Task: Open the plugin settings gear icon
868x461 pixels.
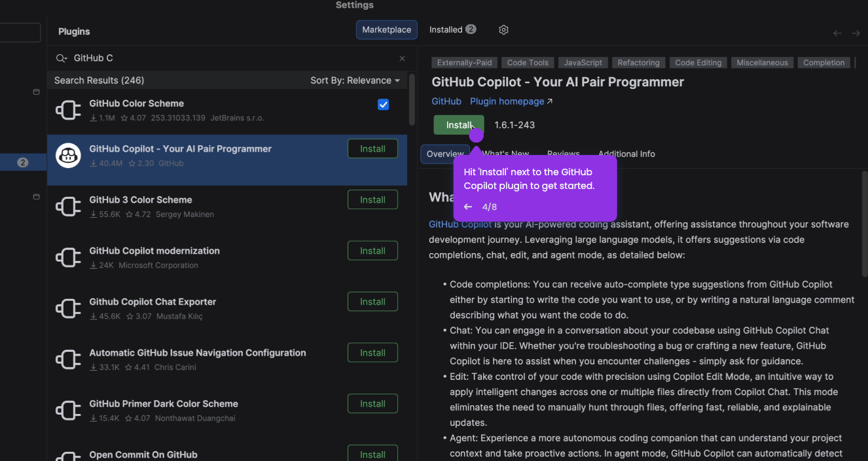Action: tap(503, 29)
